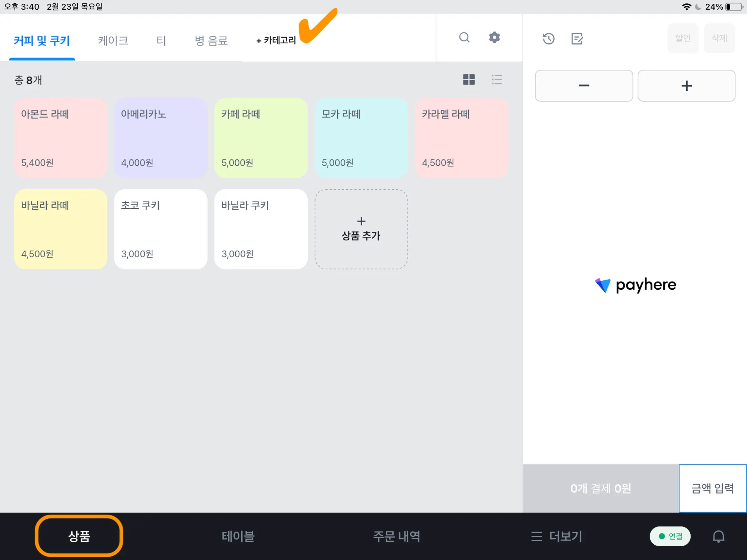Select the 병 음료 category tab
Image resolution: width=747 pixels, height=560 pixels.
click(211, 40)
